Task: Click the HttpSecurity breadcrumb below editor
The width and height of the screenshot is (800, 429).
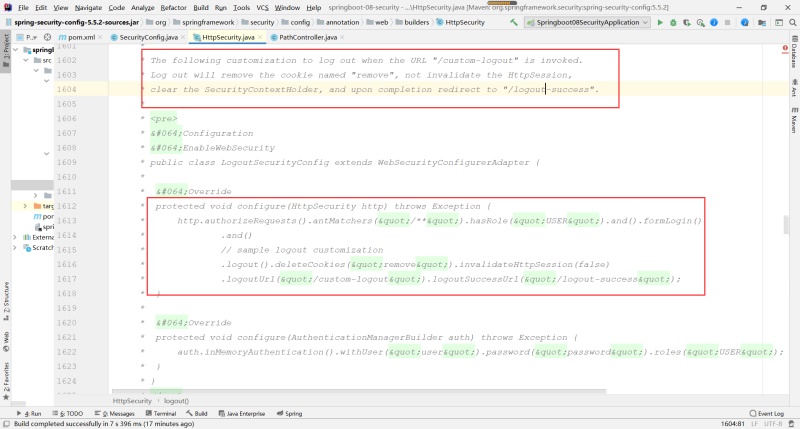Action: click(x=132, y=401)
